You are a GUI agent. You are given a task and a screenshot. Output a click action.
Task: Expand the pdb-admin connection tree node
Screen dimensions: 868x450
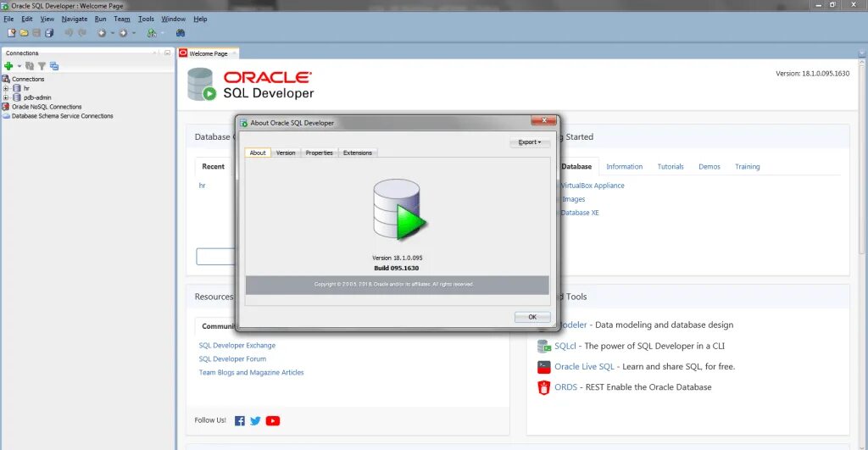6,97
